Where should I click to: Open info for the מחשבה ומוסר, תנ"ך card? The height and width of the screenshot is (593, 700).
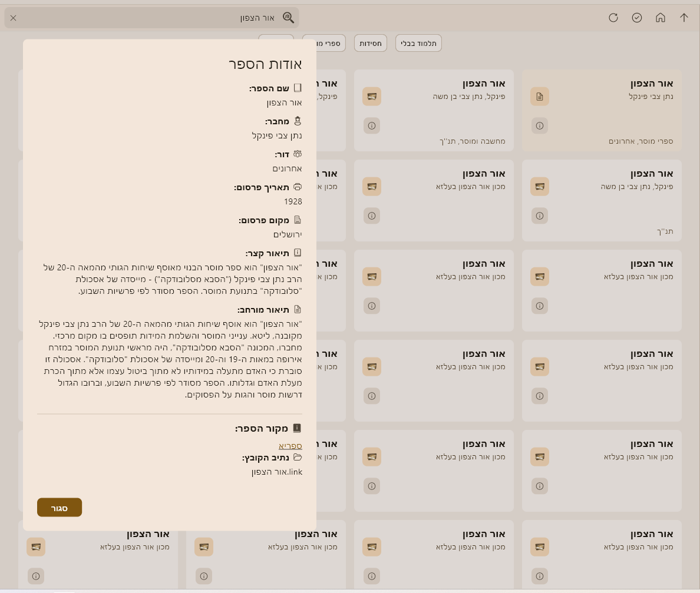[x=371, y=126]
